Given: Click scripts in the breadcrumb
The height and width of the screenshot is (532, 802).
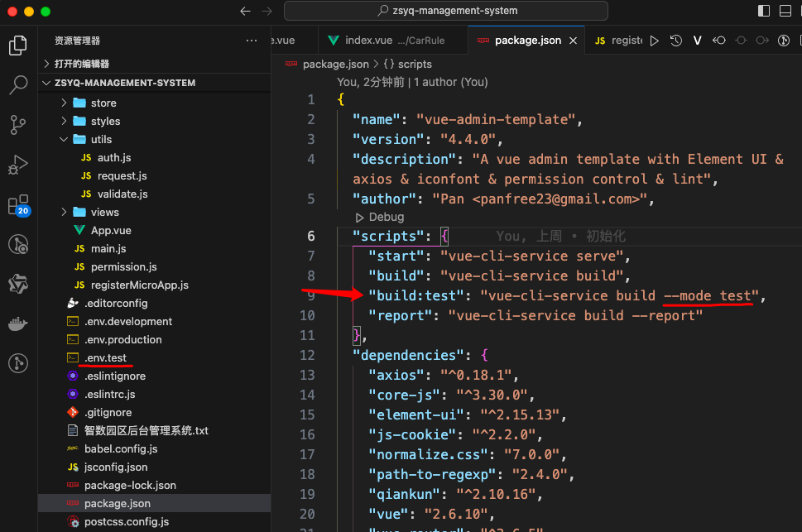Looking at the screenshot, I should coord(415,64).
